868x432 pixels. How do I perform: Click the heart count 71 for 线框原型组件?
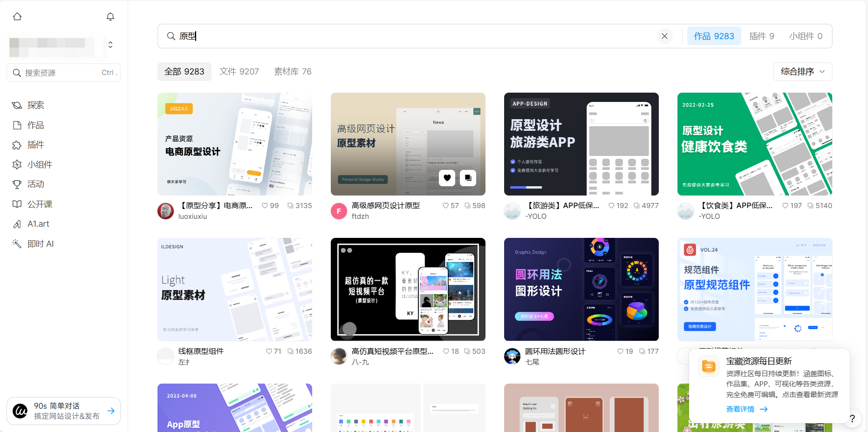(273, 351)
